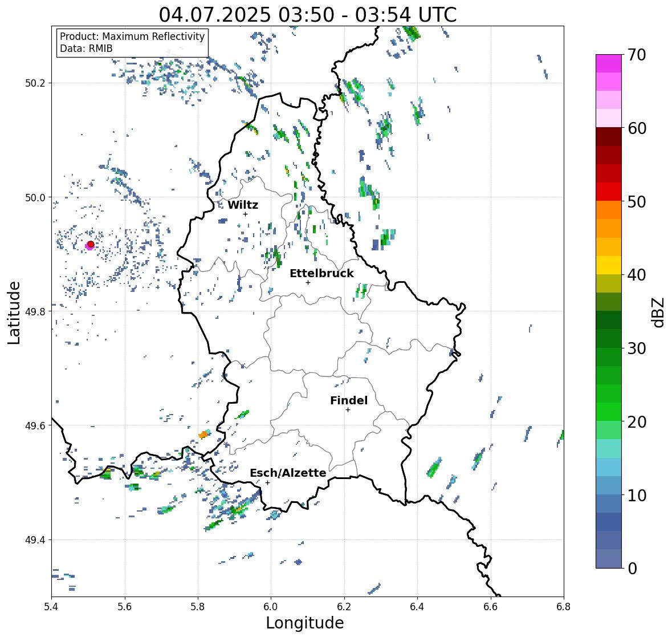Viewport: 672px width, 637px height.
Task: Click the 50.0 latitude tick label
Action: [x=35, y=198]
